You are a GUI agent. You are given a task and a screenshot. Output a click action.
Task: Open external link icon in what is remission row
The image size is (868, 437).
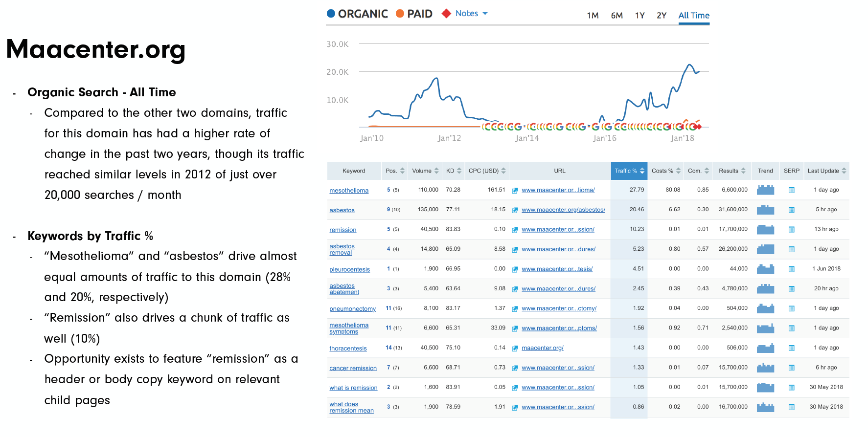(x=515, y=388)
